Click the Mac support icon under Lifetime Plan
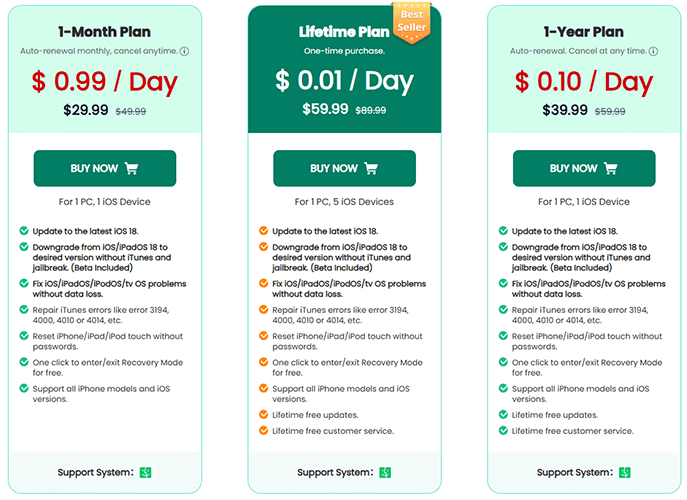Image resolution: width=687 pixels, height=500 pixels. [385, 472]
